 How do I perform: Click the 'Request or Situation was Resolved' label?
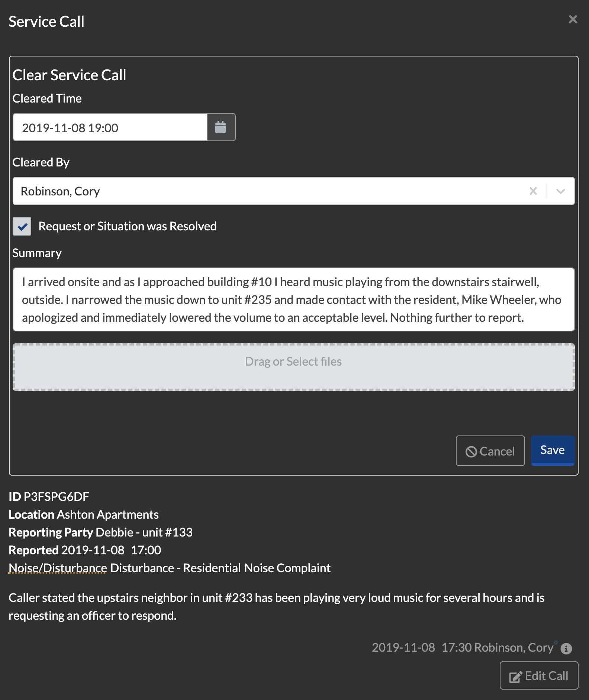[x=127, y=226]
